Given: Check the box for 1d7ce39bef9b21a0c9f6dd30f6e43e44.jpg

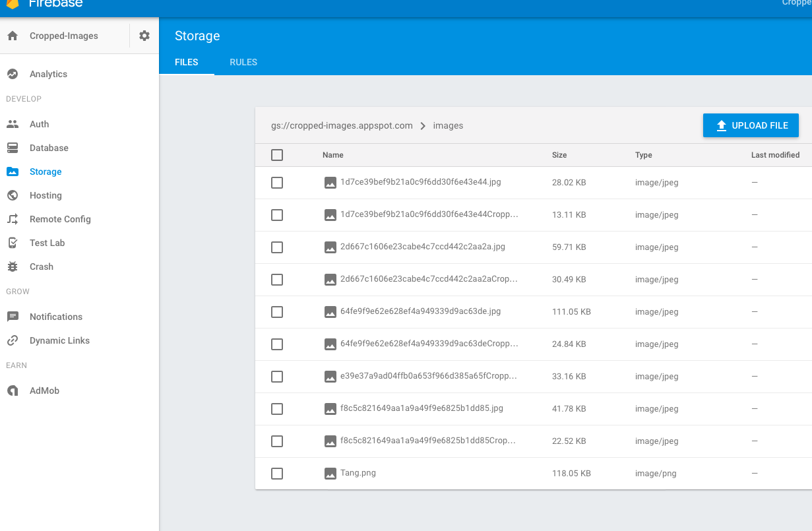Looking at the screenshot, I should [276, 182].
